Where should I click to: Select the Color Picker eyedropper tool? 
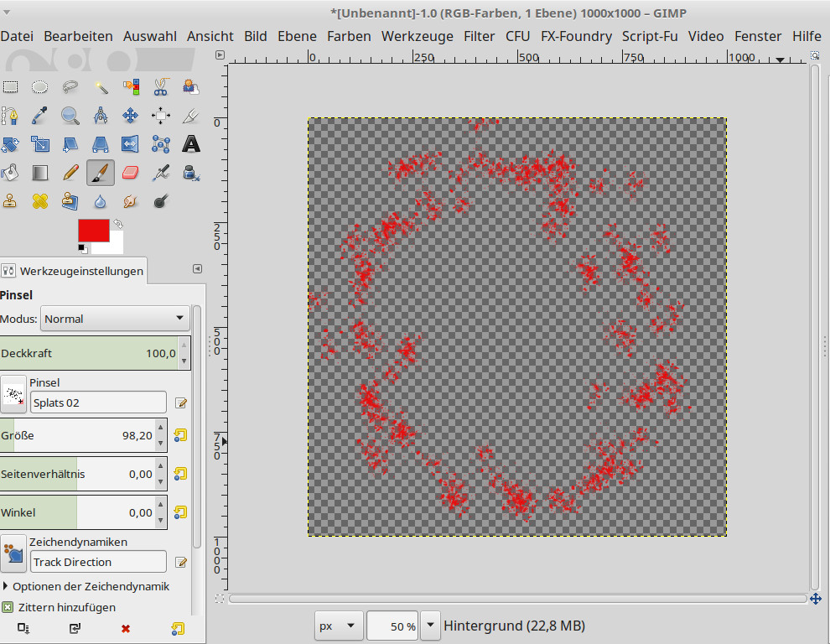click(40, 116)
